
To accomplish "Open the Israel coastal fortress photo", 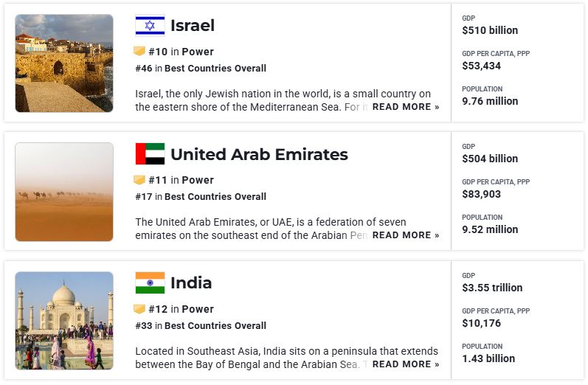I will click(x=64, y=63).
